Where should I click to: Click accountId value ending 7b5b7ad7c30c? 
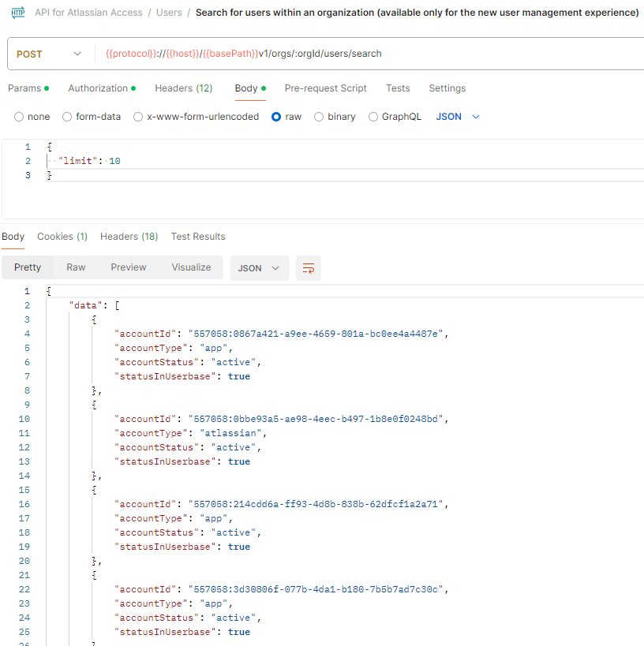coord(316,589)
